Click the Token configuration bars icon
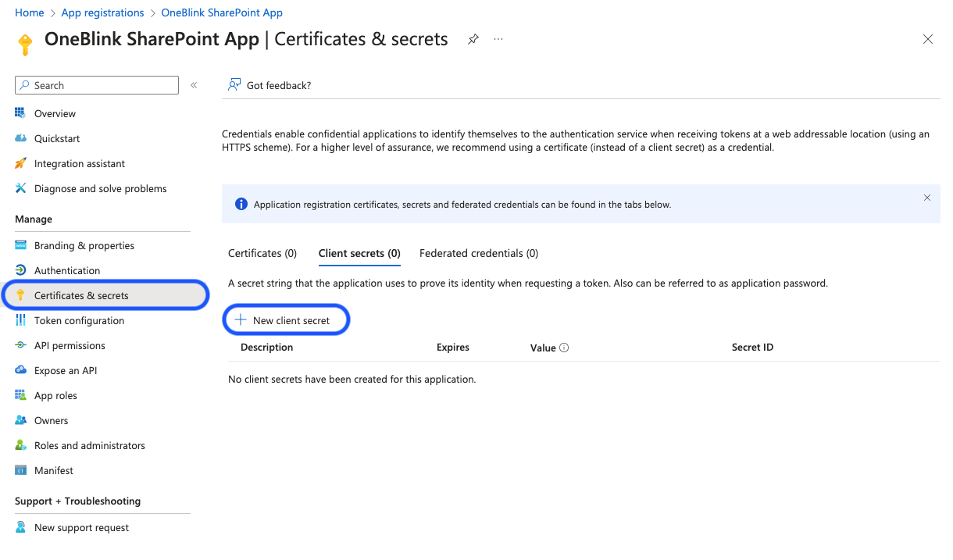This screenshot has width=953, height=560. [x=20, y=320]
